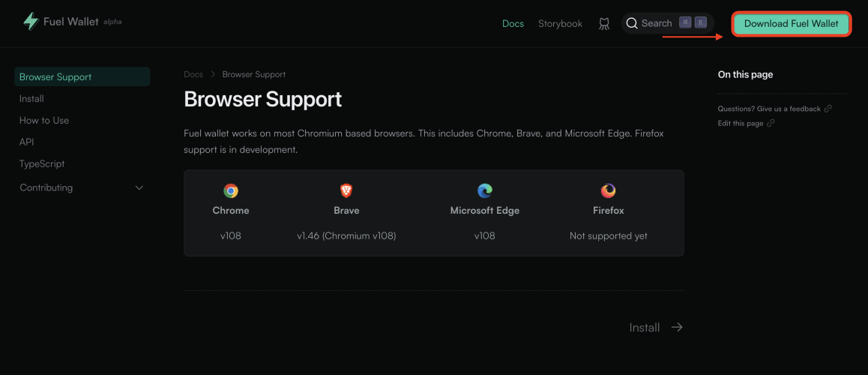Click link icon beside Edit this page

(771, 123)
